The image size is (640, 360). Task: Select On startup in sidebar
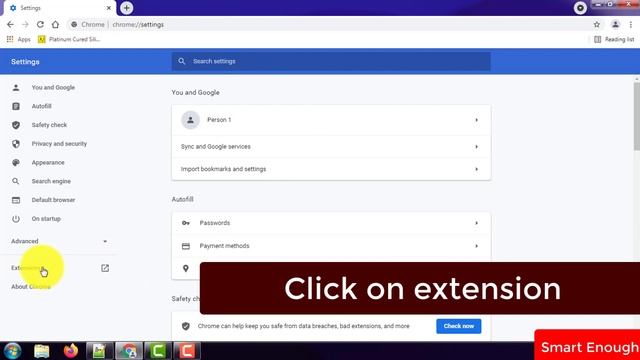[46, 219]
